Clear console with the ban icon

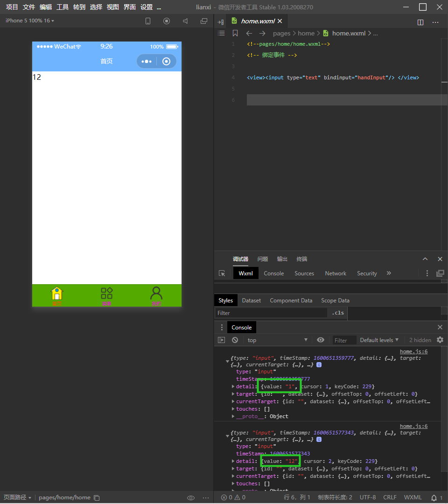(x=235, y=340)
